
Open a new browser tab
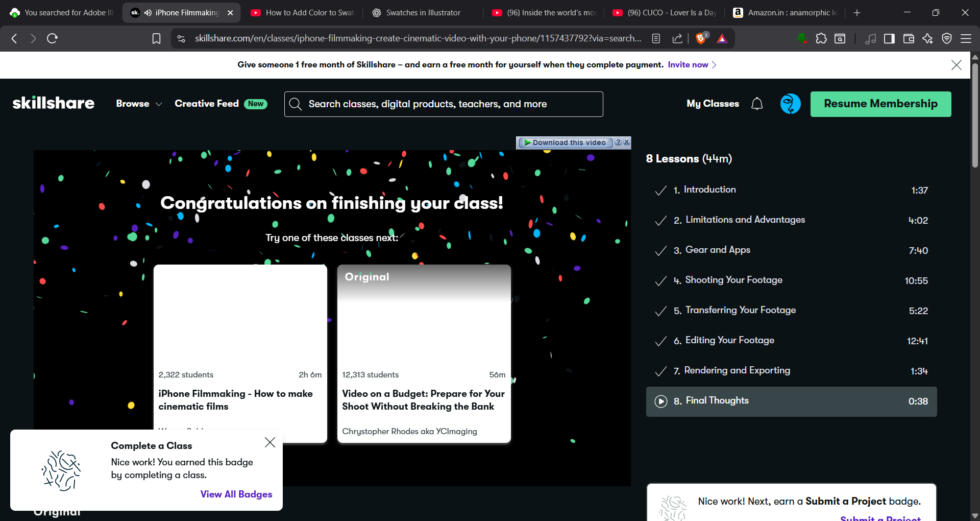pos(857,13)
